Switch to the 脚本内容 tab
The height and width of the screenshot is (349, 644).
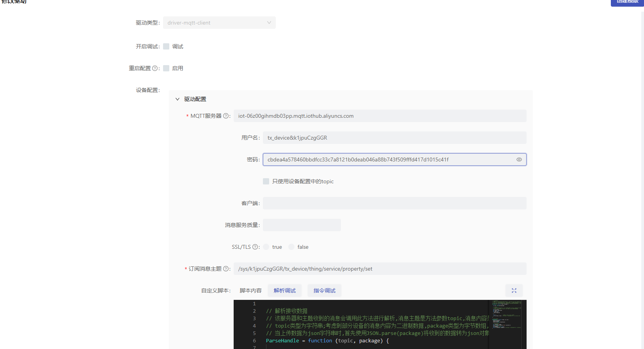click(250, 291)
